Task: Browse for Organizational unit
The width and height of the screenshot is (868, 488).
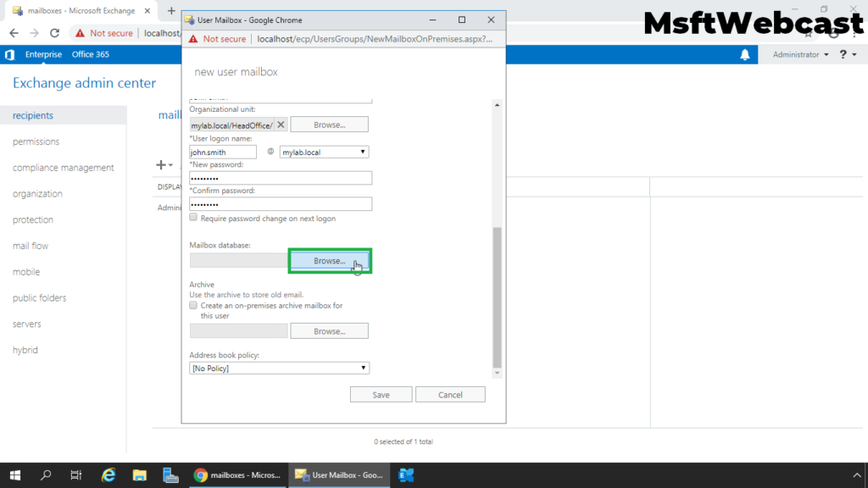Action: point(330,125)
